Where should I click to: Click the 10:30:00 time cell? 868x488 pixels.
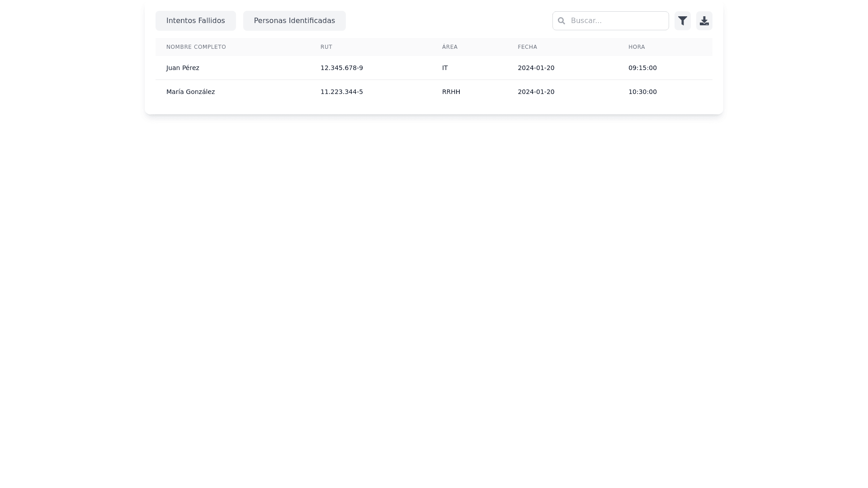642,92
